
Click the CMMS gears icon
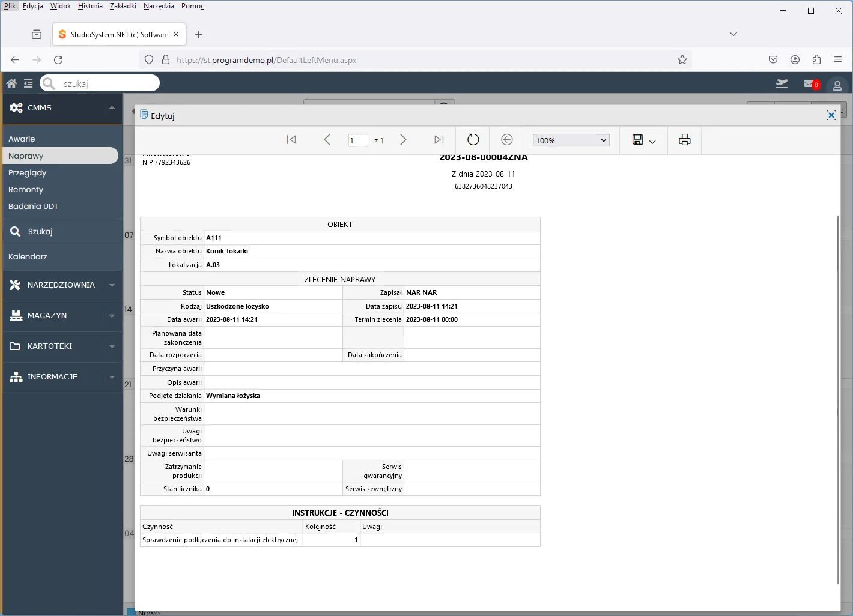tap(16, 108)
